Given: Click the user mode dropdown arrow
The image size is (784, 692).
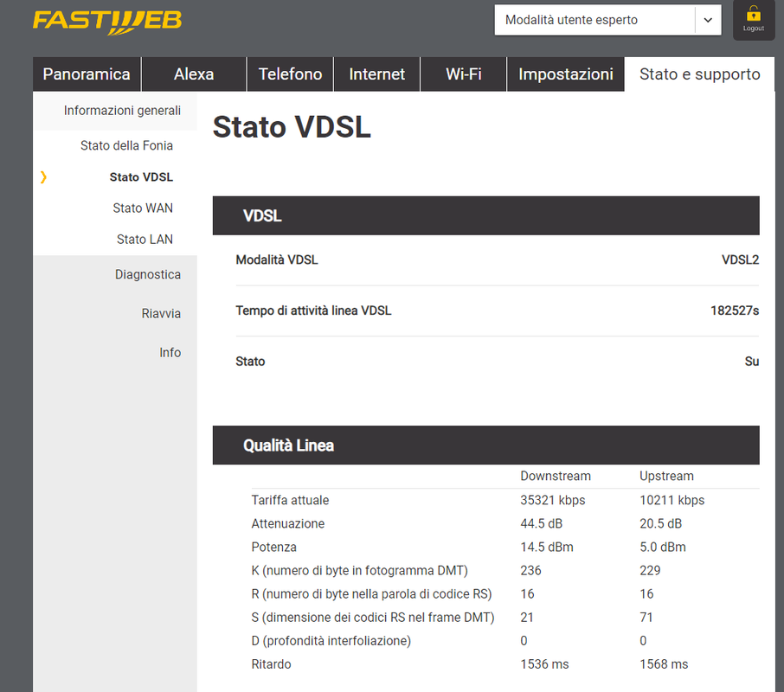Looking at the screenshot, I should (708, 20).
